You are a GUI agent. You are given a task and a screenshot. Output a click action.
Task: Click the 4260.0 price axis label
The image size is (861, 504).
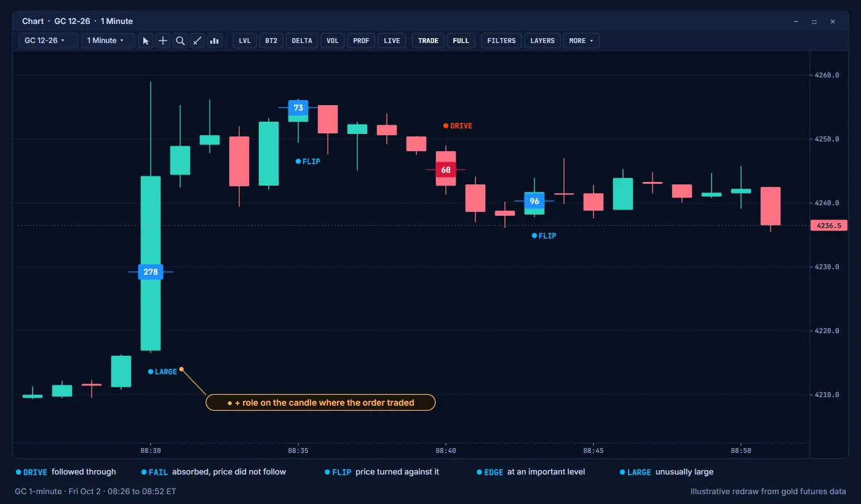click(827, 76)
